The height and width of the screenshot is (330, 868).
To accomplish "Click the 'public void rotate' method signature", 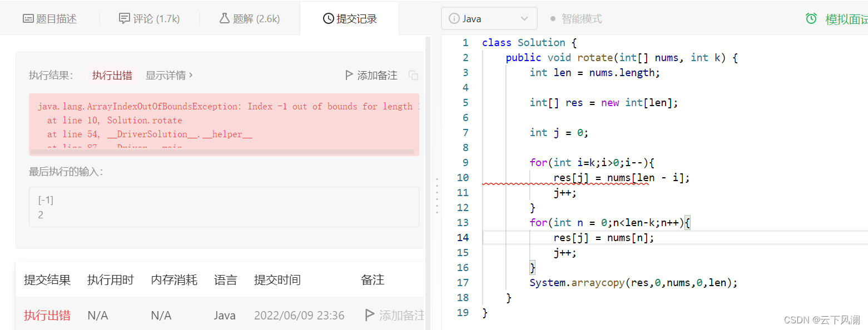I will [x=622, y=57].
